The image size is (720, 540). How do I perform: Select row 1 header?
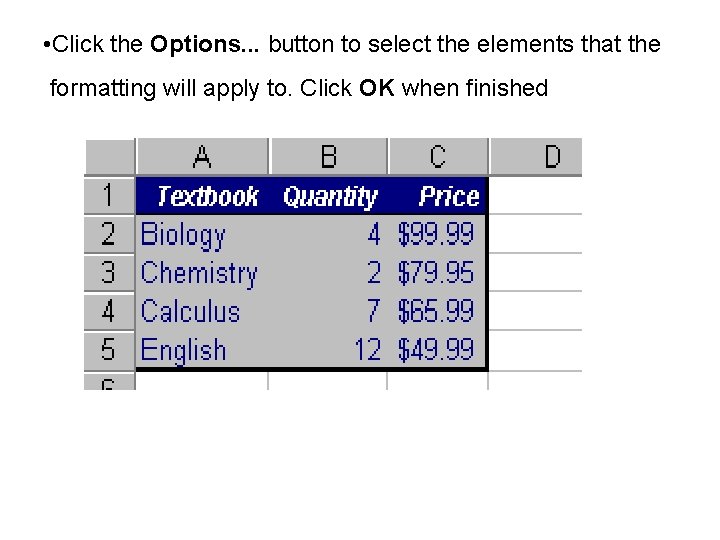pyautogui.click(x=108, y=195)
